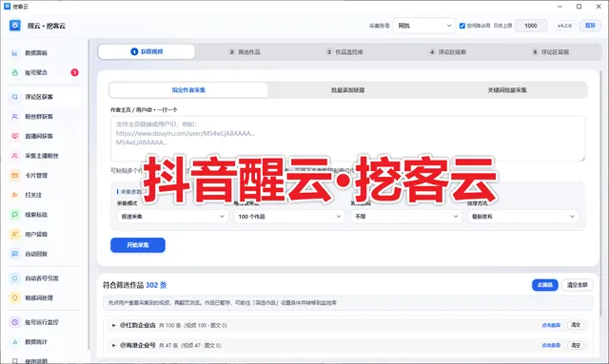Viewport: 609px width, 364px height.
Task: Clear the @红韵企业店 row with 清空
Action: pyautogui.click(x=575, y=325)
